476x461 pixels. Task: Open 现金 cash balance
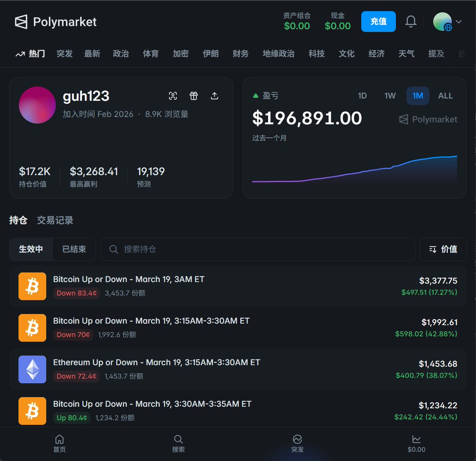pos(338,21)
